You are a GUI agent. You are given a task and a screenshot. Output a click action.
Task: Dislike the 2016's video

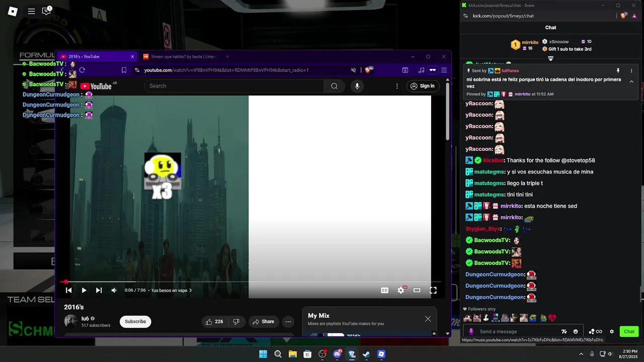(x=236, y=321)
